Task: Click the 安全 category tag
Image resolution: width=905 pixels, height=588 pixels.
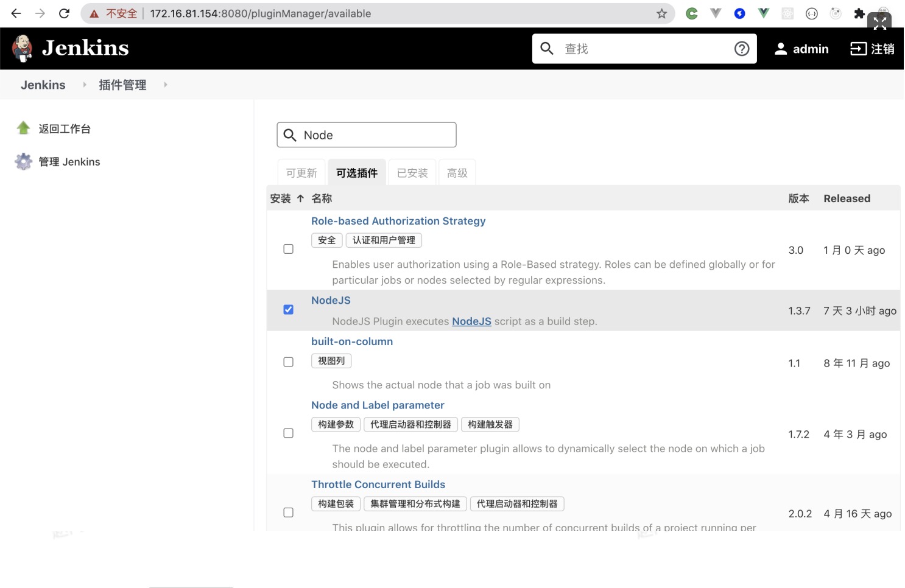Action: pyautogui.click(x=327, y=240)
